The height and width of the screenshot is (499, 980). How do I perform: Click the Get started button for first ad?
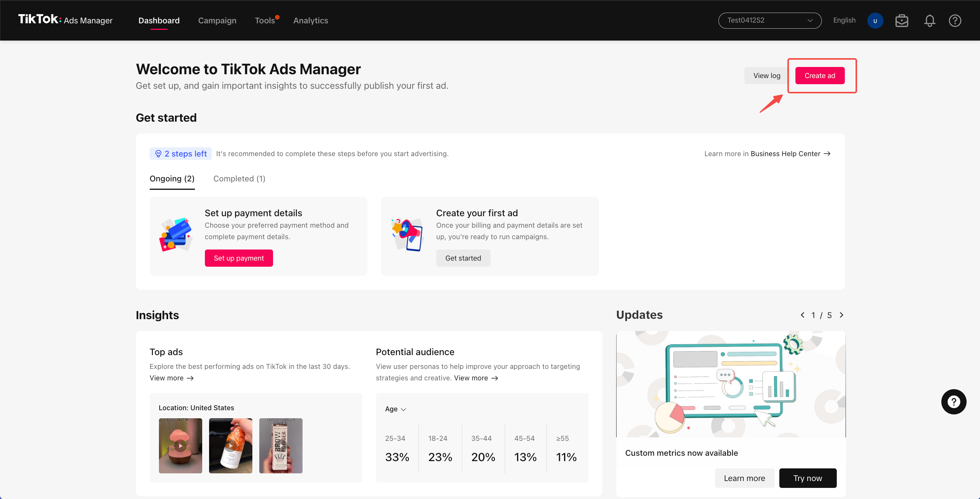[463, 258]
